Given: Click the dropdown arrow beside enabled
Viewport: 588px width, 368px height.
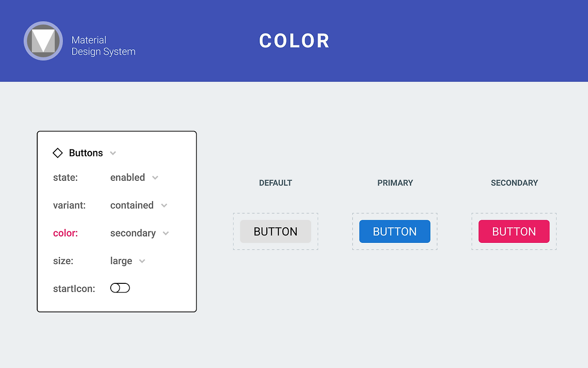Looking at the screenshot, I should pyautogui.click(x=155, y=178).
